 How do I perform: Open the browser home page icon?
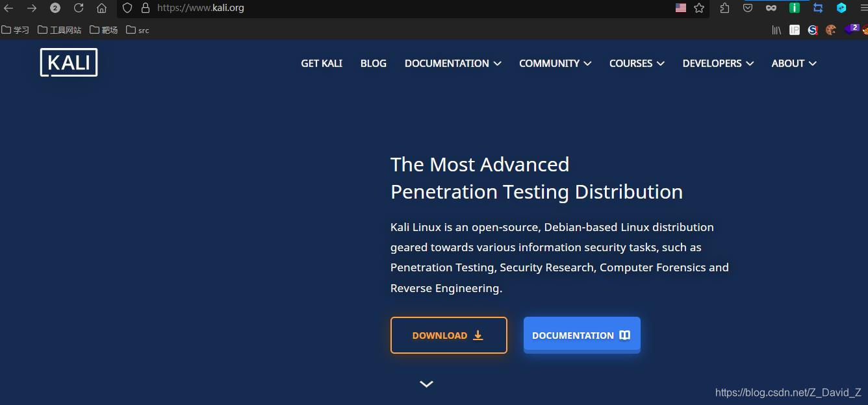[101, 8]
